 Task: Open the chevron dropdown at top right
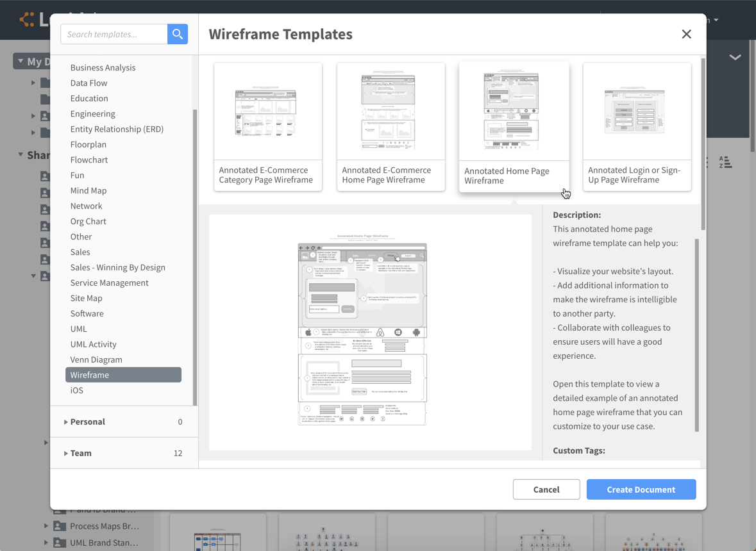pos(735,57)
